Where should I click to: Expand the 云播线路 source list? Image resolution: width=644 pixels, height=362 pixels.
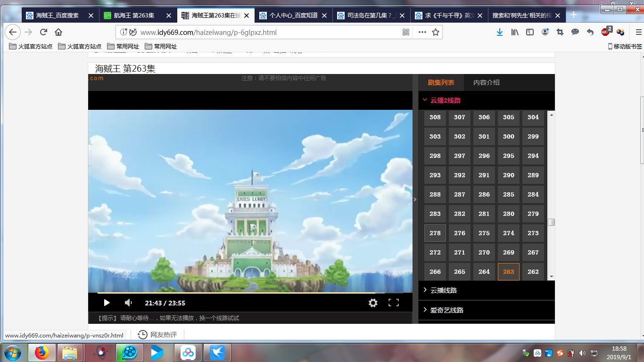click(x=444, y=290)
